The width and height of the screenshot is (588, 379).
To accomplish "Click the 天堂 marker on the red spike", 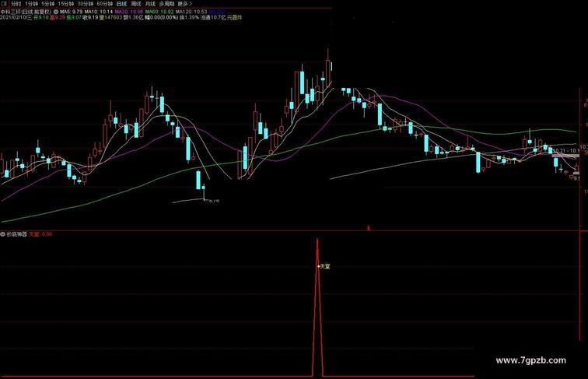I will [324, 266].
